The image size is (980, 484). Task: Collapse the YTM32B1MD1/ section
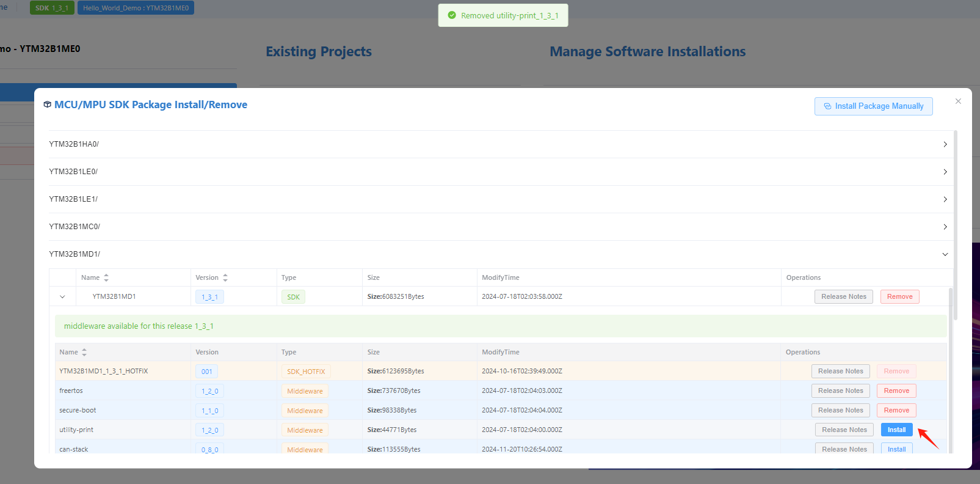point(501,254)
